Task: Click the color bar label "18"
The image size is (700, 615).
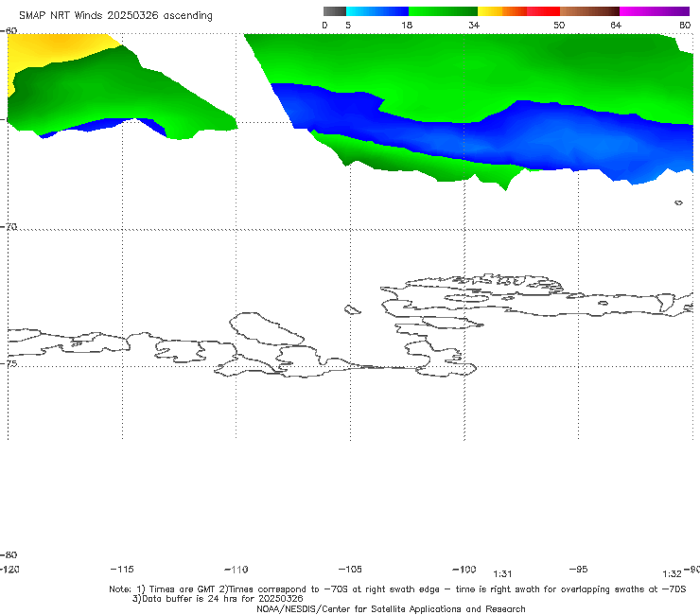Action: 407,26
